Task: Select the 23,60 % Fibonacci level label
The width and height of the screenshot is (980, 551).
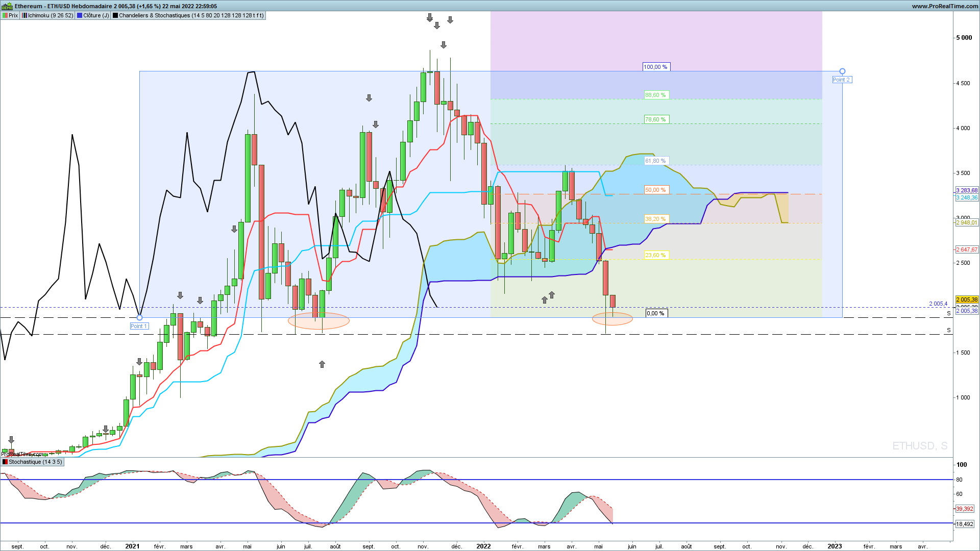Action: pos(656,255)
